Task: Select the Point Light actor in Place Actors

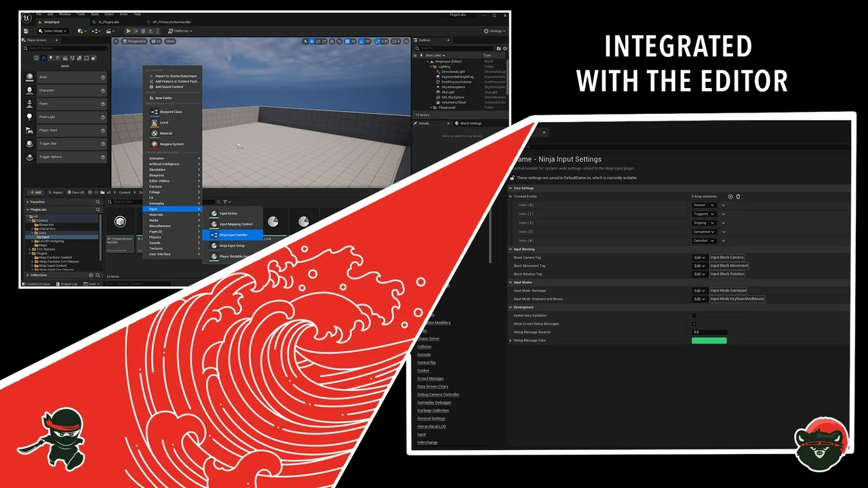Action: click(x=47, y=117)
